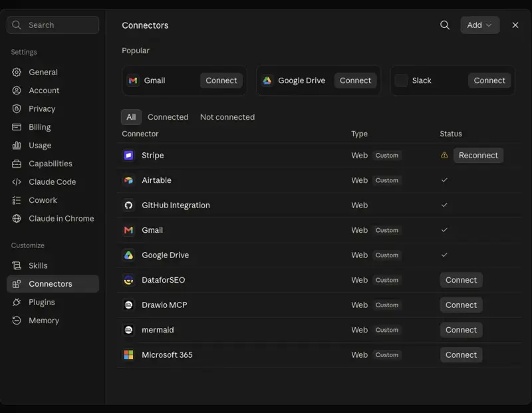The height and width of the screenshot is (413, 532).
Task: Click the Memory icon in sidebar
Action: point(17,321)
